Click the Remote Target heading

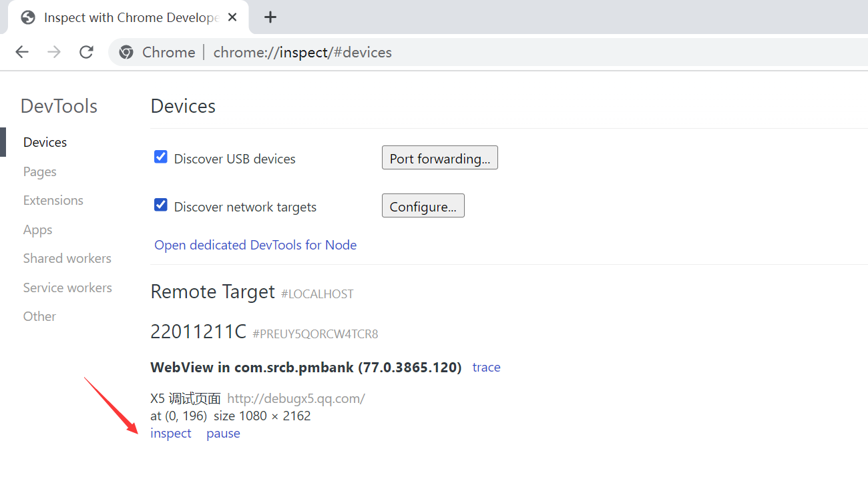(213, 292)
